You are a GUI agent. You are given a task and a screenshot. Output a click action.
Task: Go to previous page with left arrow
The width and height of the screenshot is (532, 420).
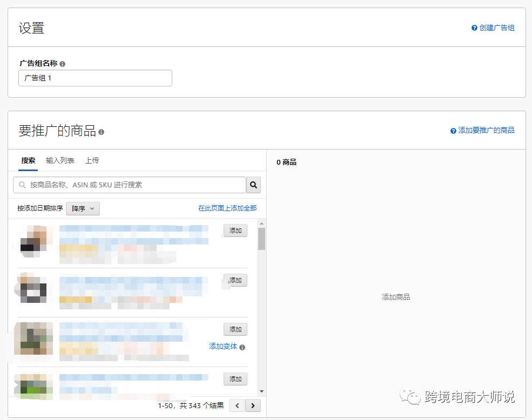click(237, 405)
